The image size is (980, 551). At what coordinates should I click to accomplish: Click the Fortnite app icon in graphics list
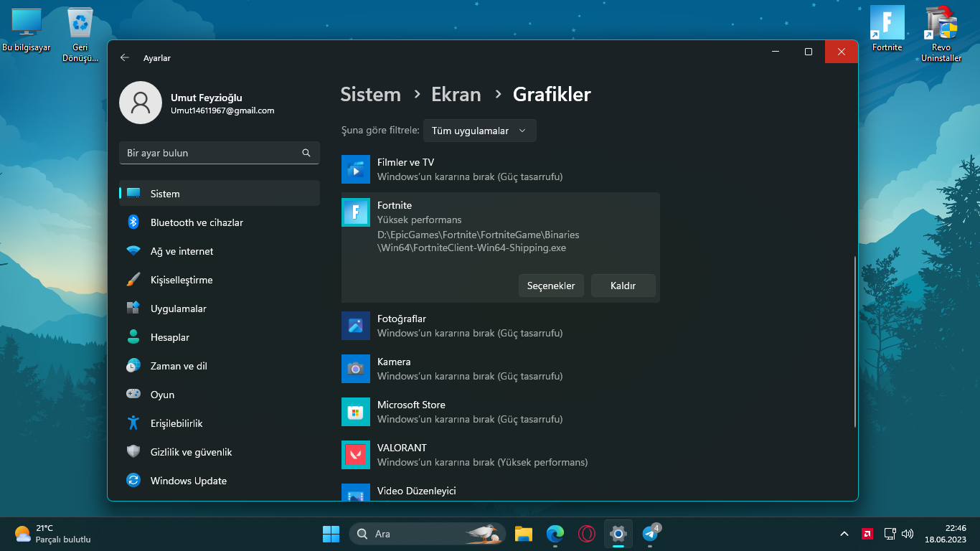click(x=356, y=212)
